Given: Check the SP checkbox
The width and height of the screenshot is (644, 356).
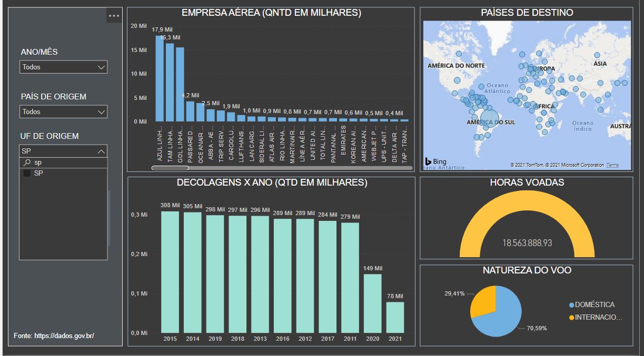Looking at the screenshot, I should (x=27, y=174).
